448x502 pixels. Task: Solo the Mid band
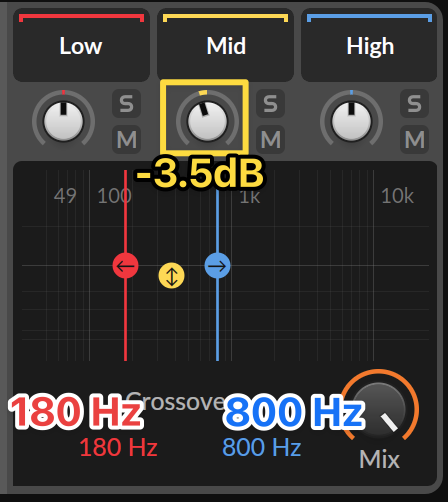(x=270, y=103)
